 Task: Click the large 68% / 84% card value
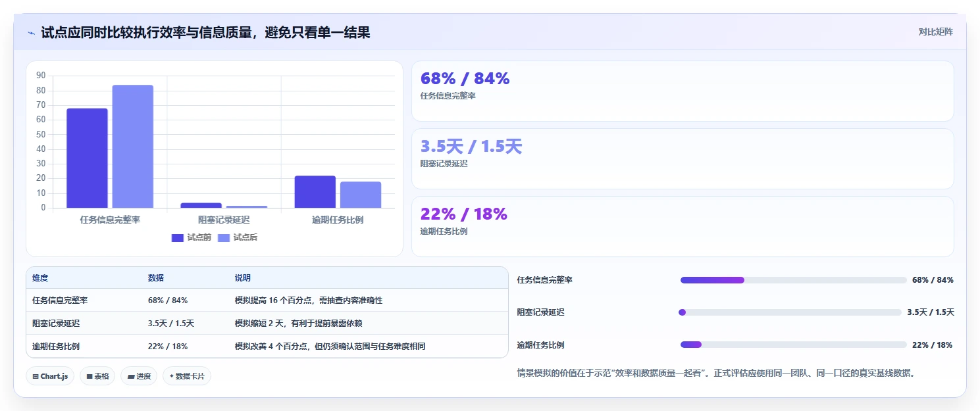(465, 78)
